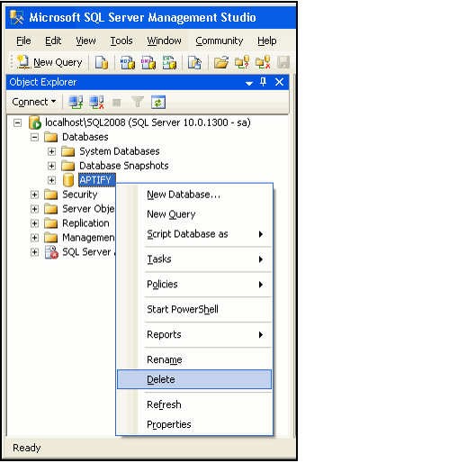Expand the Replication folder
The width and height of the screenshot is (476, 472).
(x=34, y=223)
